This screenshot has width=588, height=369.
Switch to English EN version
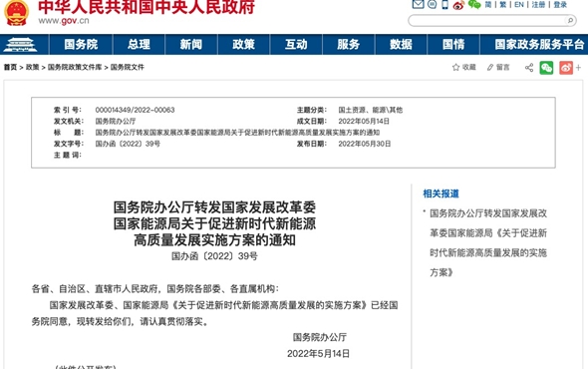pyautogui.click(x=519, y=5)
